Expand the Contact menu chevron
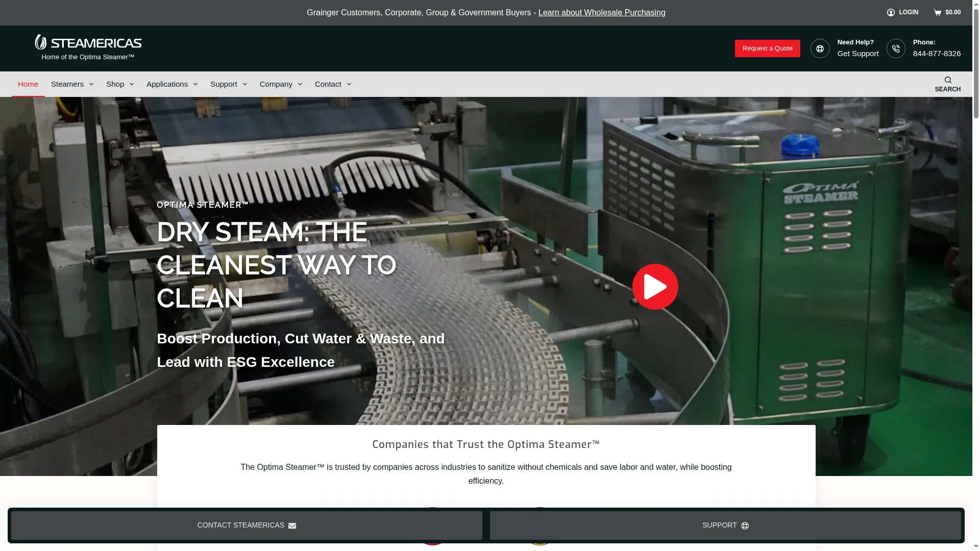Screen dimensions: 980x551 pos(349,84)
